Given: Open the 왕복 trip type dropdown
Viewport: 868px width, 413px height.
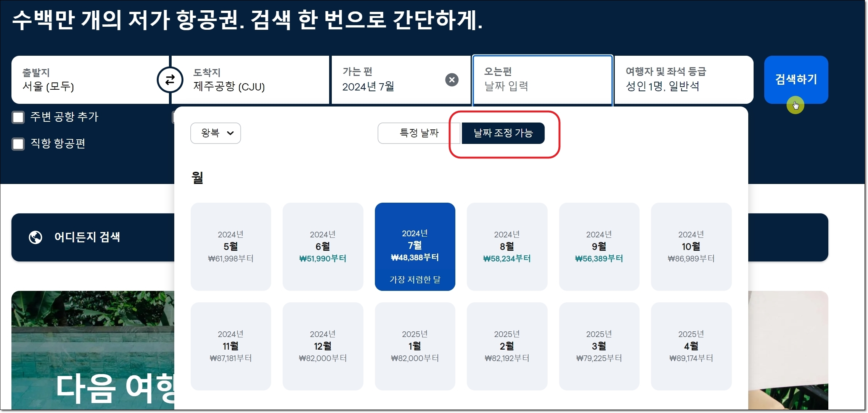Looking at the screenshot, I should (215, 133).
